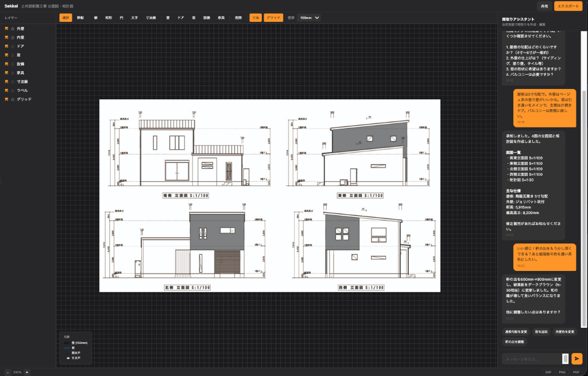Choose PDF as export format
Image resolution: width=588 pixels, height=376 pixels.
pos(577,372)
